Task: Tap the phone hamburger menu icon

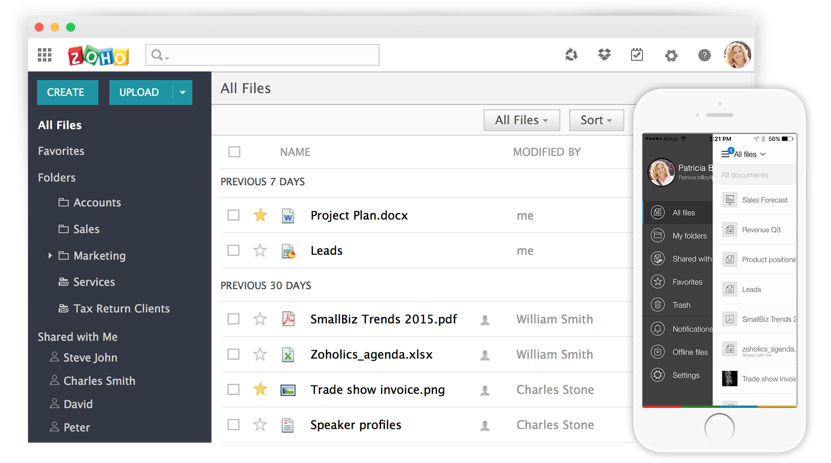Action: coord(726,154)
